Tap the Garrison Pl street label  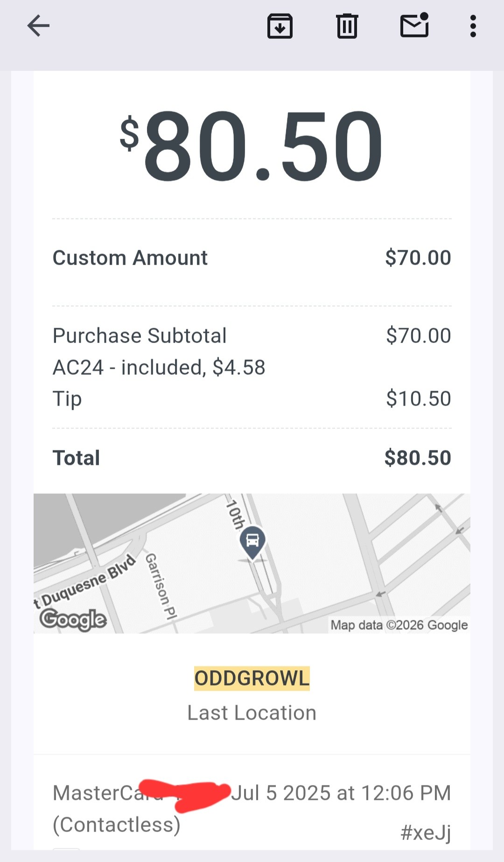pyautogui.click(x=161, y=586)
